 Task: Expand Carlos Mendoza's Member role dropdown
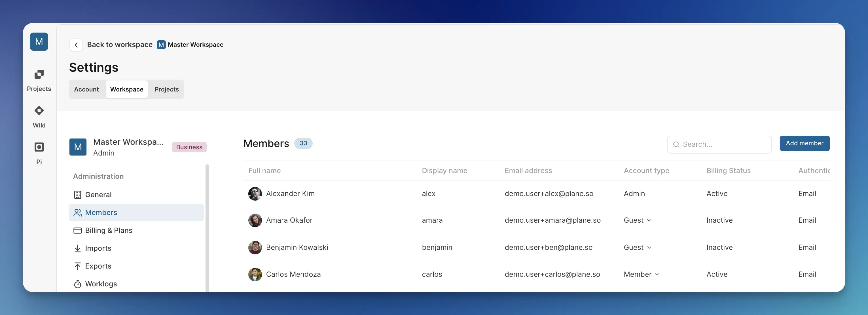click(641, 274)
